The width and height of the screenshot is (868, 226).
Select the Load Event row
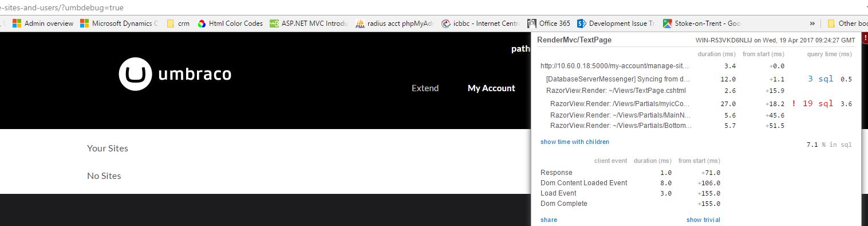click(x=630, y=193)
